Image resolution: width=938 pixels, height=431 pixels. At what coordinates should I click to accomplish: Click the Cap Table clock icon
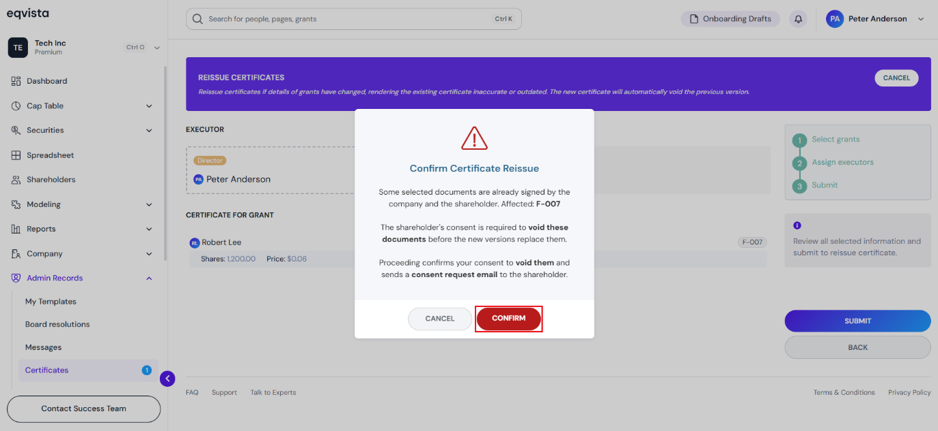(x=16, y=106)
